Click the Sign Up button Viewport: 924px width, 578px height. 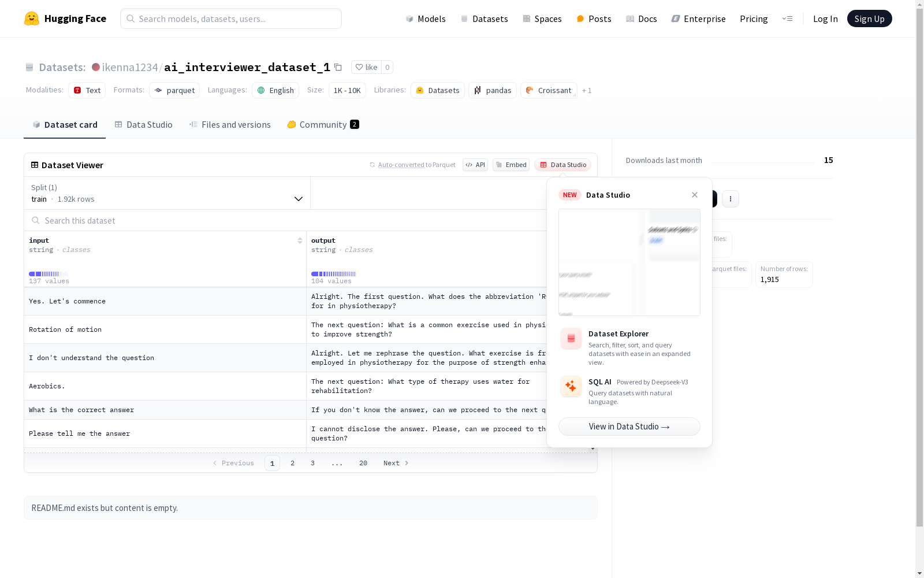[x=870, y=18]
